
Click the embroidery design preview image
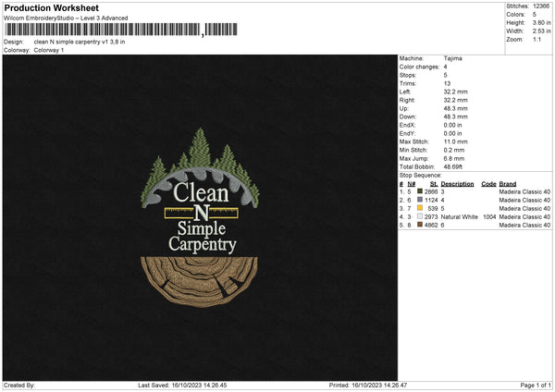200,217
